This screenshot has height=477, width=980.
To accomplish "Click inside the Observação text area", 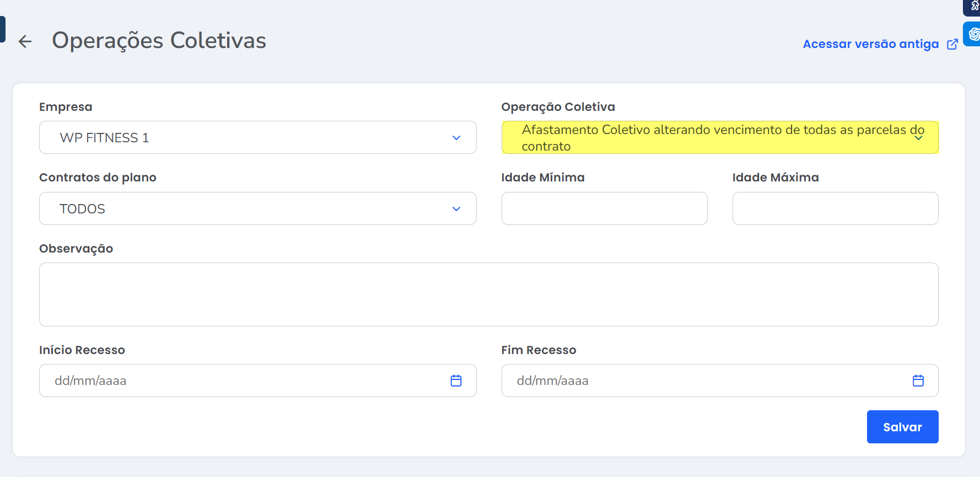I will (x=488, y=294).
